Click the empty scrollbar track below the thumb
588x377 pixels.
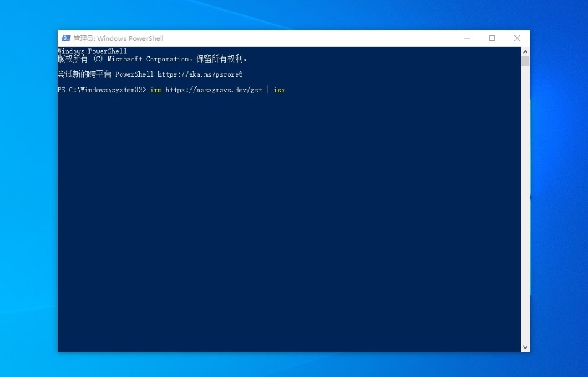525,204
